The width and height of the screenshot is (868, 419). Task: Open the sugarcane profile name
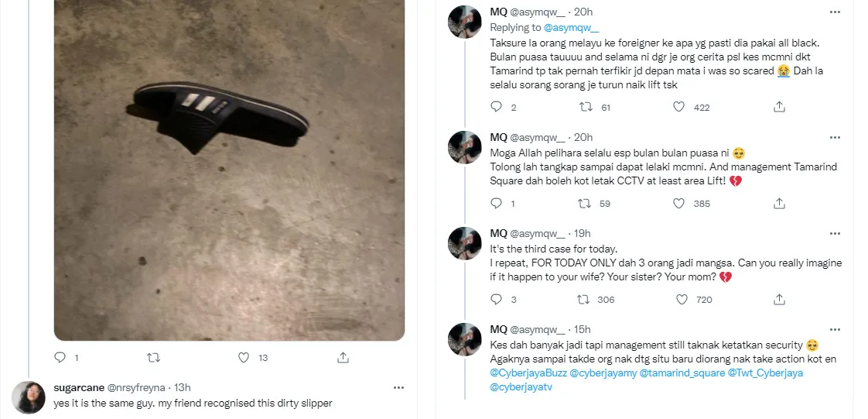[74, 387]
